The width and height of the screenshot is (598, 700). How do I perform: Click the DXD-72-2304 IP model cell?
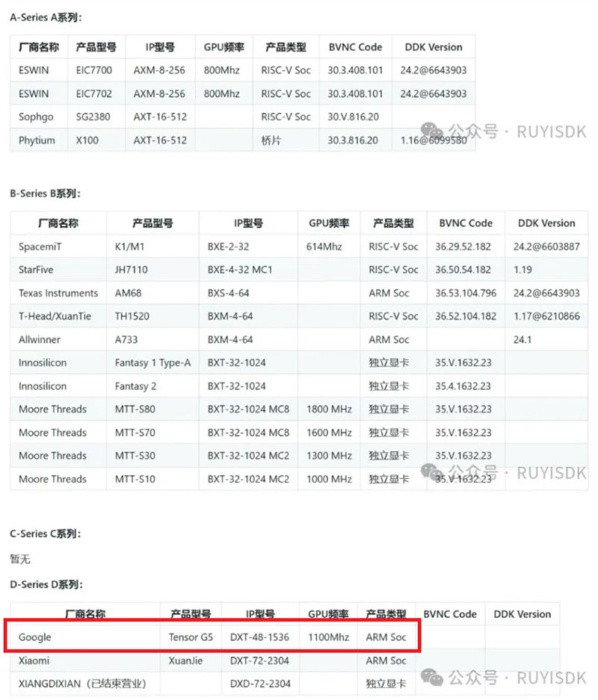click(260, 684)
